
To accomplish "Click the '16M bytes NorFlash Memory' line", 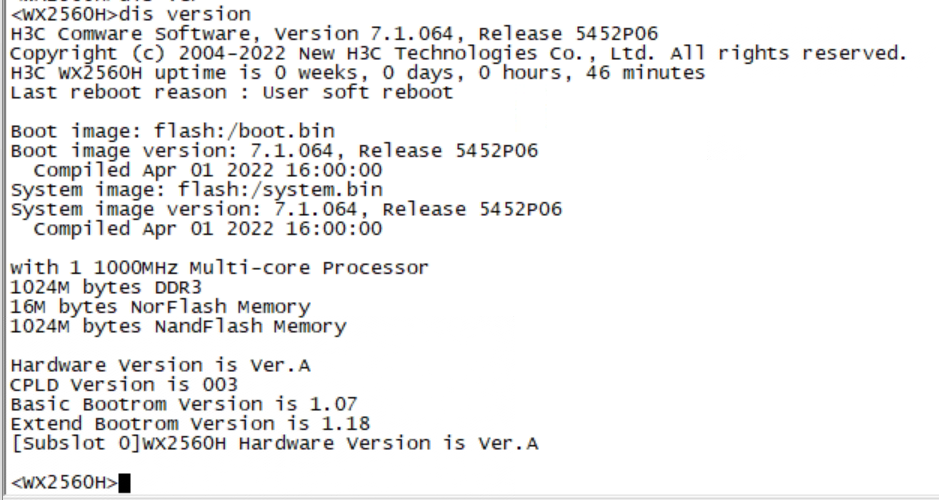I will coord(160,306).
